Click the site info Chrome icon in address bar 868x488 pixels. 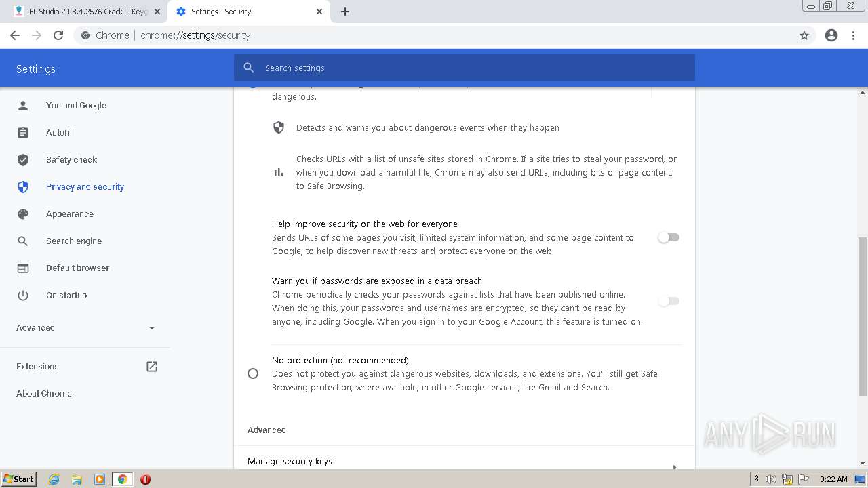pyautogui.click(x=85, y=35)
